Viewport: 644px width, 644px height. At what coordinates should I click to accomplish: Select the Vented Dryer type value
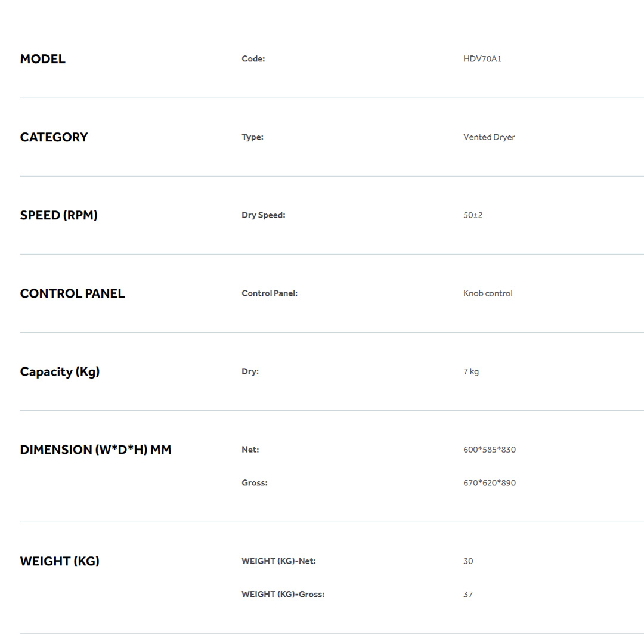tap(489, 137)
